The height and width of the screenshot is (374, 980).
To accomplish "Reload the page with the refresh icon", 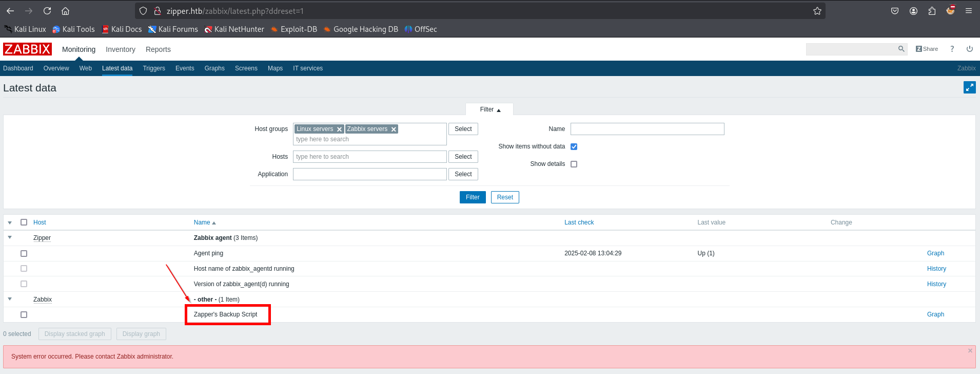I will (x=47, y=11).
